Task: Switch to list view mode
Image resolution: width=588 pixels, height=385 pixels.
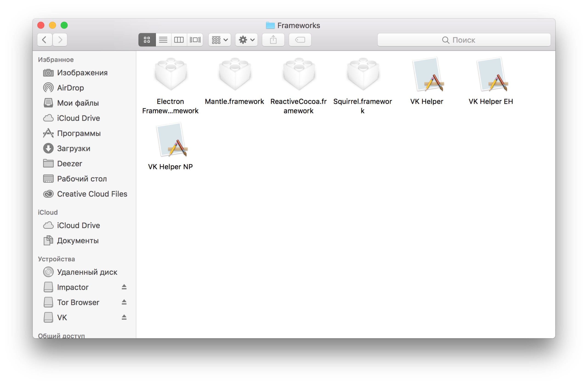Action: 163,40
